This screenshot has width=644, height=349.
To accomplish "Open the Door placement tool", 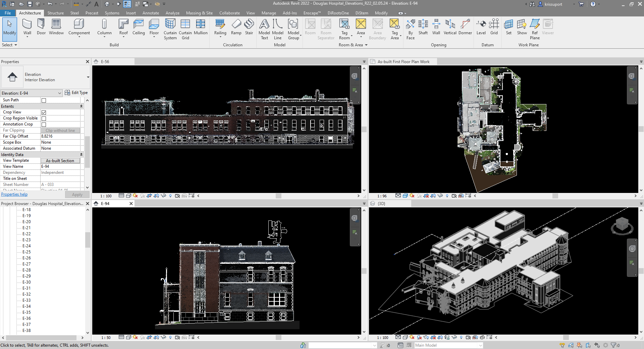I will pos(41,27).
